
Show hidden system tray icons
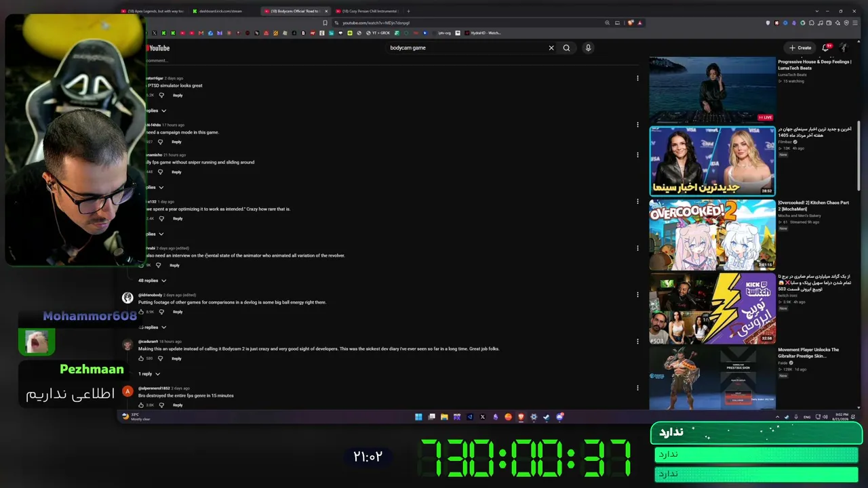pyautogui.click(x=778, y=417)
